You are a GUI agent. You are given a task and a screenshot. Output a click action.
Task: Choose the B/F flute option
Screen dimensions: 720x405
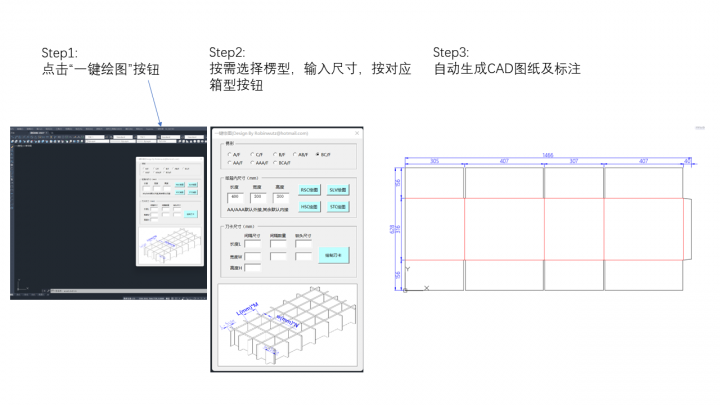(273, 155)
